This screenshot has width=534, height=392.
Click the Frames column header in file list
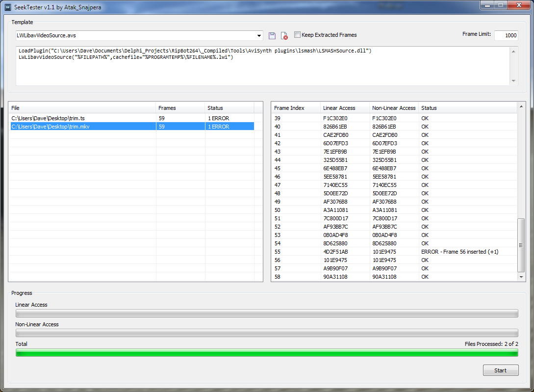click(180, 108)
